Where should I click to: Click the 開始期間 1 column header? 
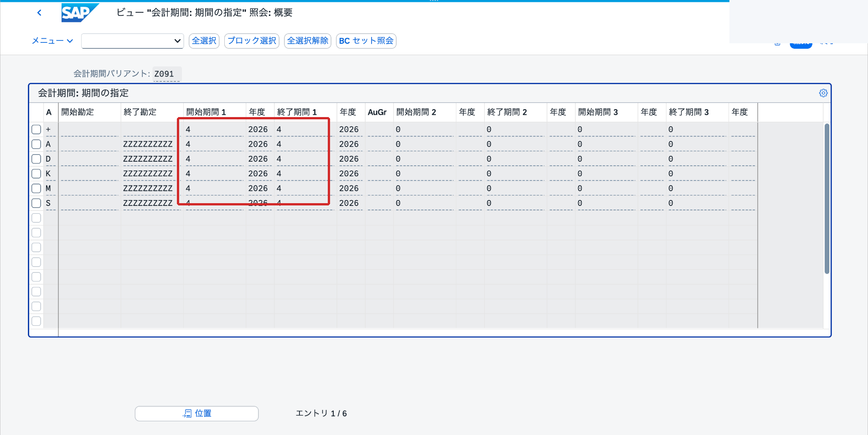[214, 112]
